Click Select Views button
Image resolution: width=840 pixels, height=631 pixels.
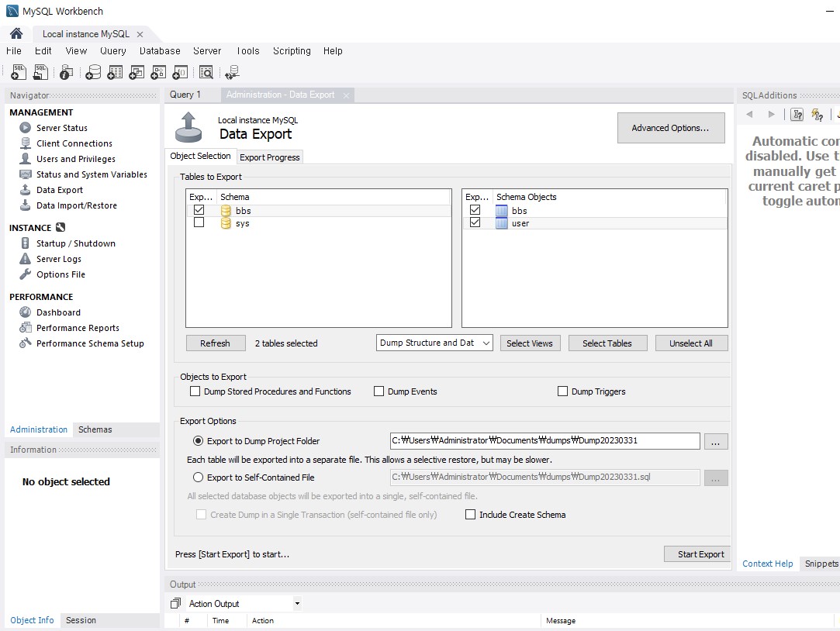tap(530, 343)
